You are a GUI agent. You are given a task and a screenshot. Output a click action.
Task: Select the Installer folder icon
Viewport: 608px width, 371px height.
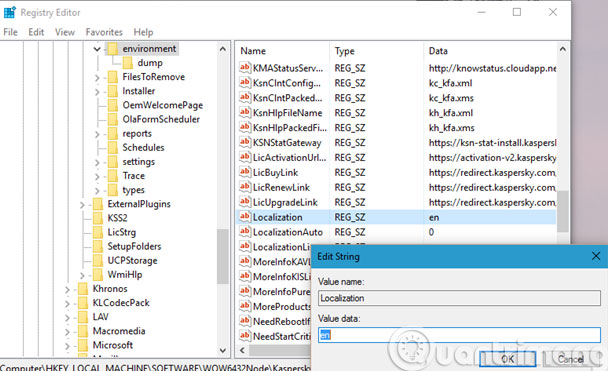112,91
